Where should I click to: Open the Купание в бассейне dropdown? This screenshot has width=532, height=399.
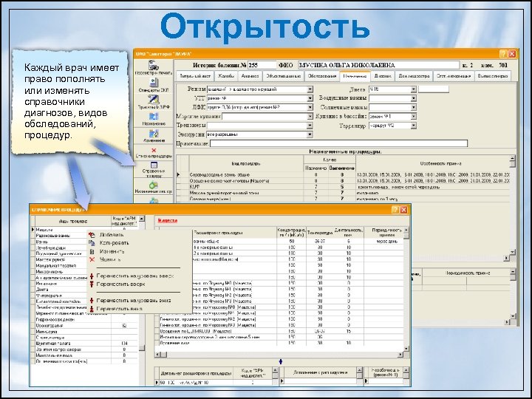point(413,117)
